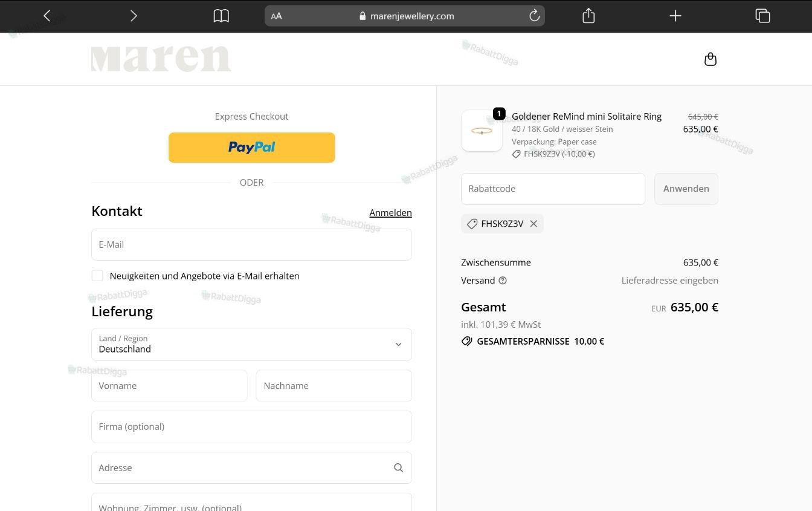Open the bookmarks book icon
This screenshot has width=812, height=511.
pyautogui.click(x=221, y=16)
